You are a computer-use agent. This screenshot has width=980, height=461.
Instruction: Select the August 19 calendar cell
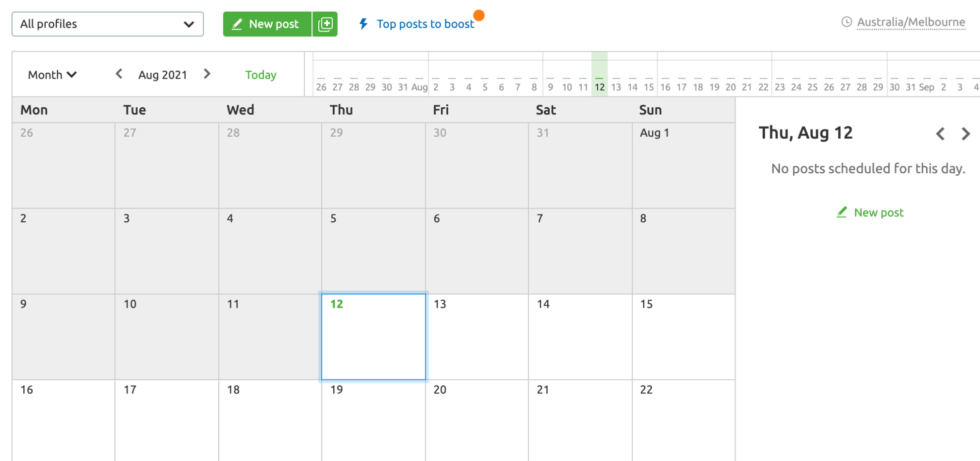[x=374, y=420]
